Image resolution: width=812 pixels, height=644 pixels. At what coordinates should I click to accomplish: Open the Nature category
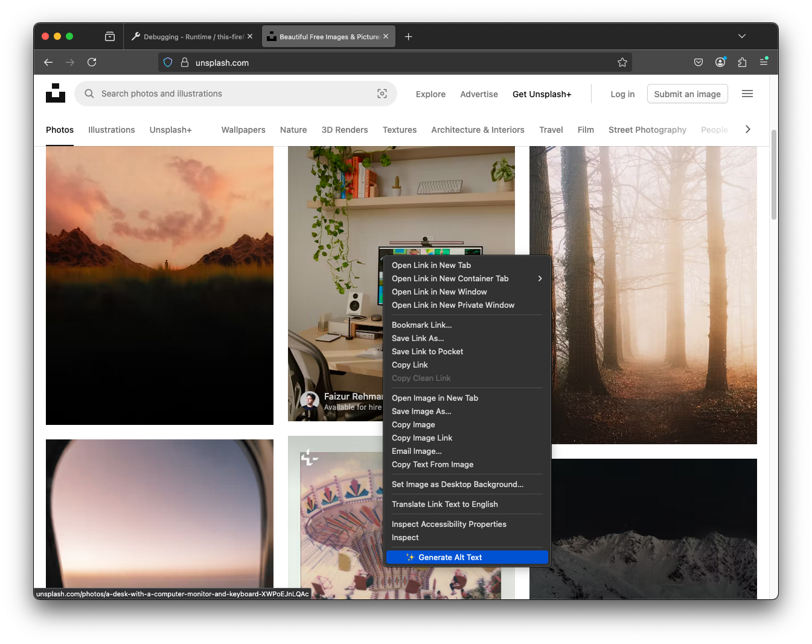293,130
